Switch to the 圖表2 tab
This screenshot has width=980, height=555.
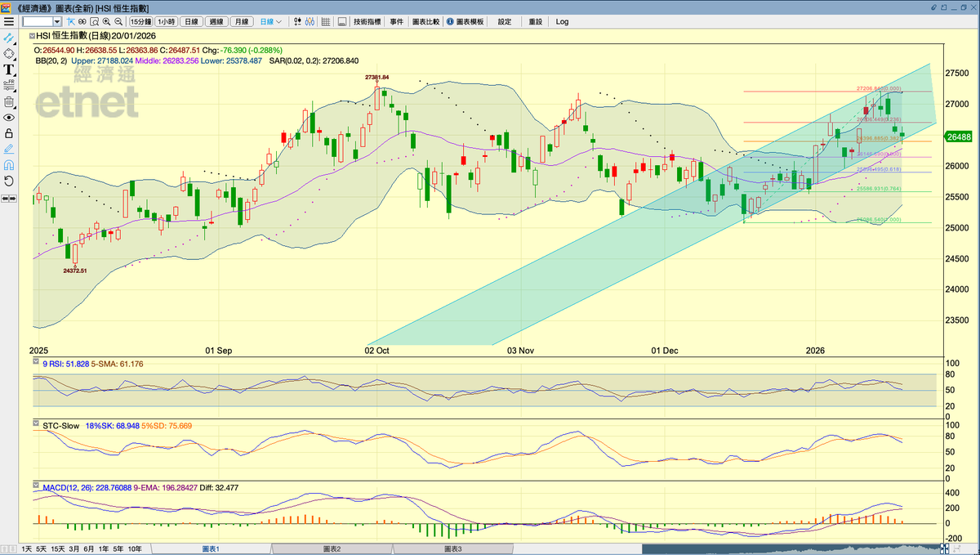[332, 548]
